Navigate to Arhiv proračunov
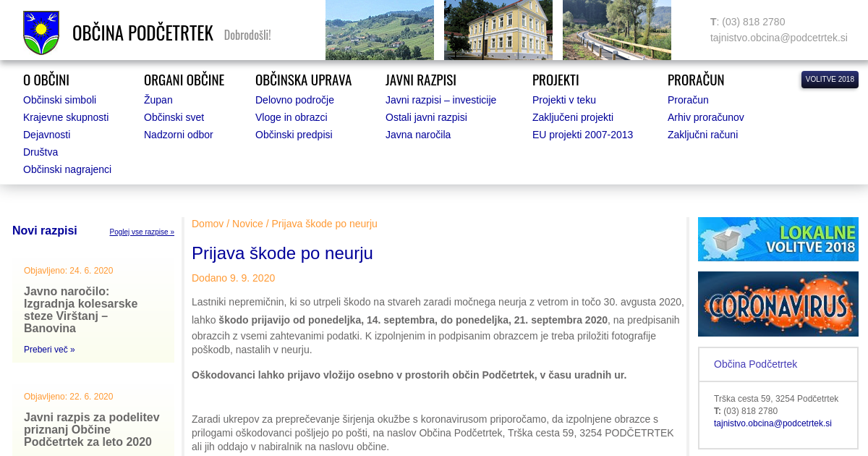This screenshot has height=456, width=868. [705, 117]
